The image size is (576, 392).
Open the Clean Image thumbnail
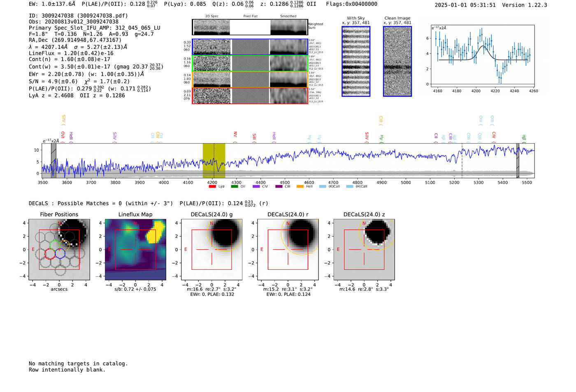click(397, 61)
